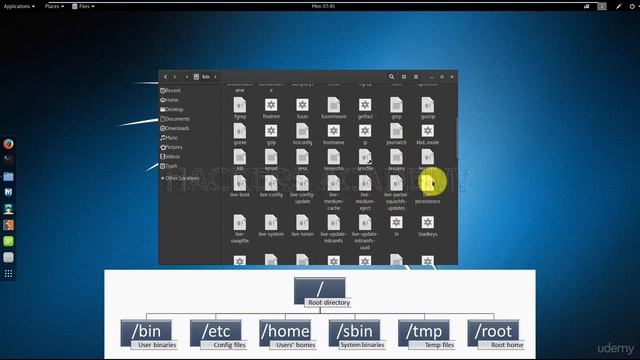Select the getfacl executable icon
The width and height of the screenshot is (640, 360).
coord(365,105)
